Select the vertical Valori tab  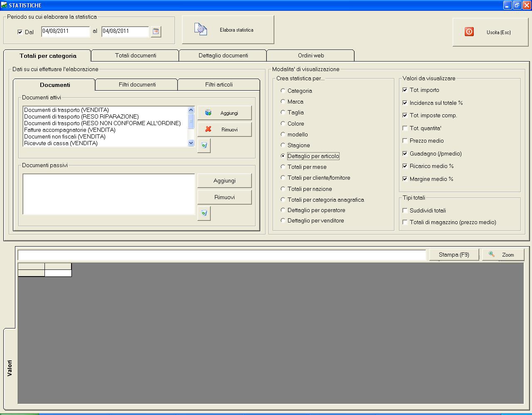[10, 368]
